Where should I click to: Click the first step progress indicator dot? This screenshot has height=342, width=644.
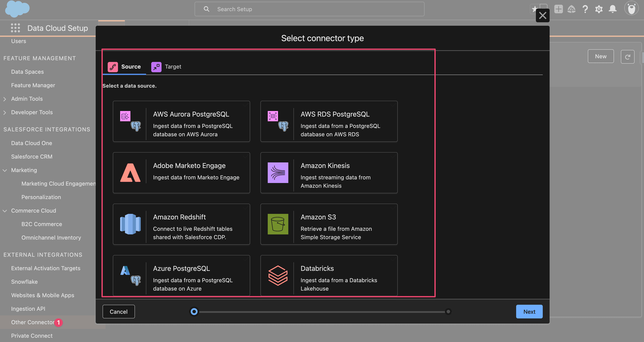point(194,312)
